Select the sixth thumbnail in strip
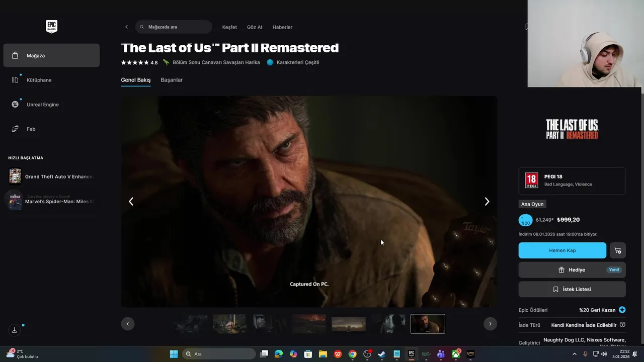Screen dimensions: 644x362 (388, 324)
